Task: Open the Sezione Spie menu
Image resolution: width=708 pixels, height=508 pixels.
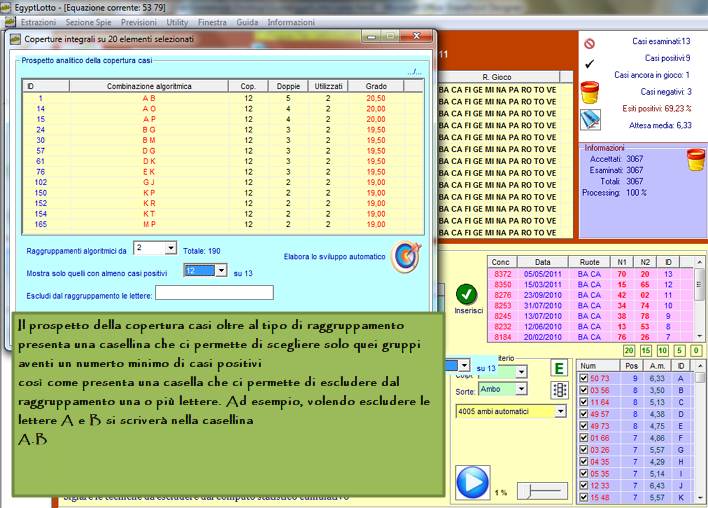Action: (x=88, y=22)
